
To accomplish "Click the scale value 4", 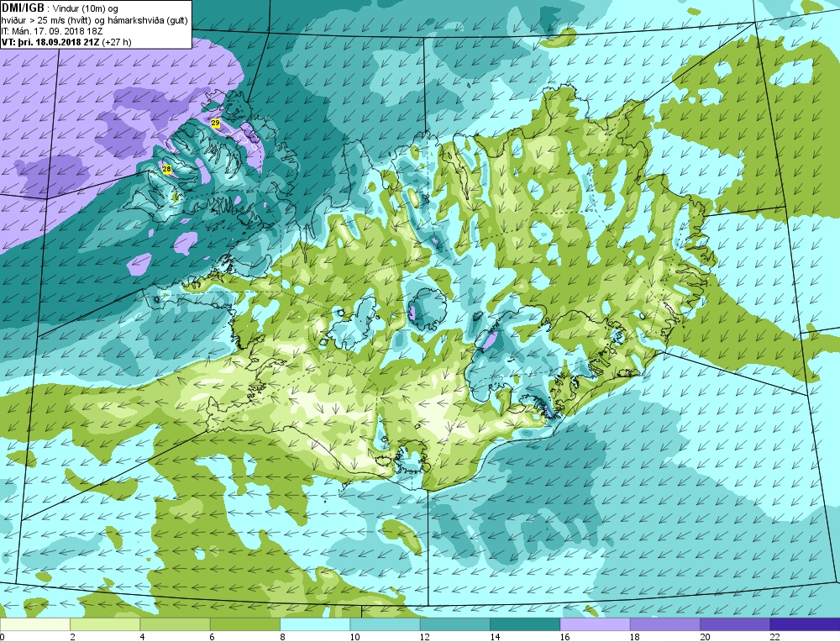I will [143, 637].
